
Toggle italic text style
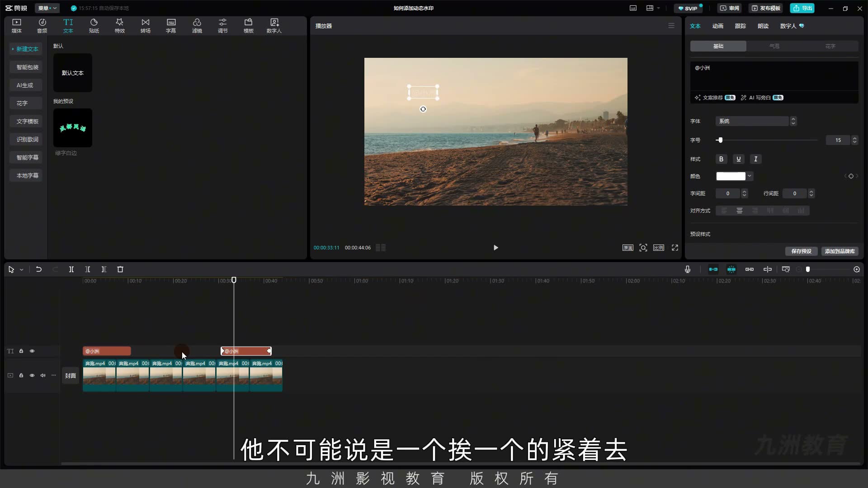(756, 159)
